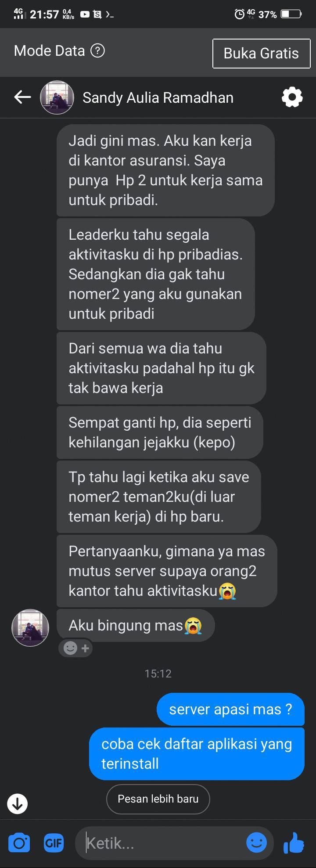Tap the sender avatar beside last message

click(30, 627)
